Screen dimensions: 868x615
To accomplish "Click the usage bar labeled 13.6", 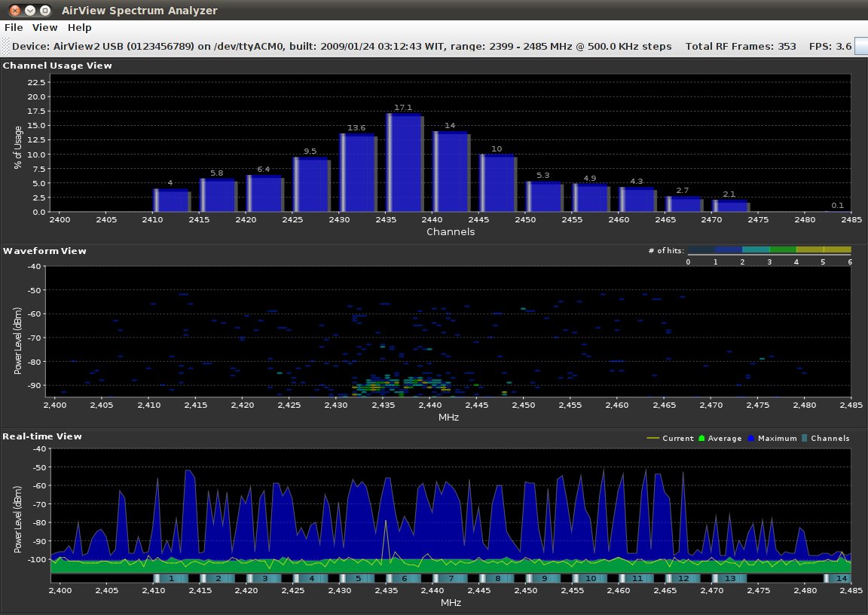I will click(x=358, y=173).
